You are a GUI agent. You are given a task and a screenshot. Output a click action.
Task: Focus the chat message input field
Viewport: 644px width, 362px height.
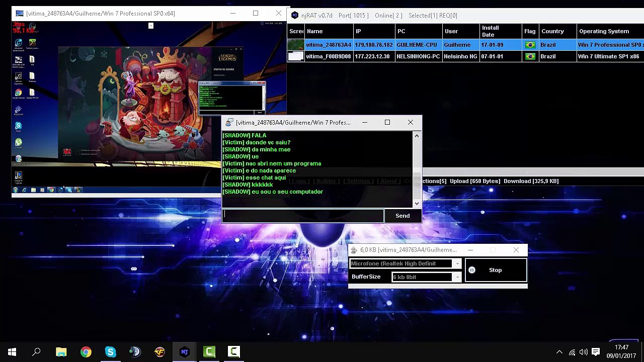click(303, 216)
